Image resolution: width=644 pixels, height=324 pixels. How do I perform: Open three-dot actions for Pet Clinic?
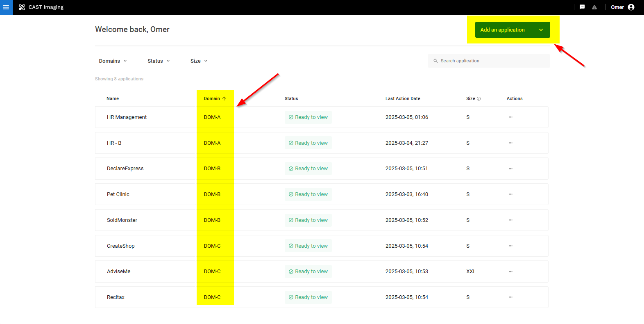(510, 194)
